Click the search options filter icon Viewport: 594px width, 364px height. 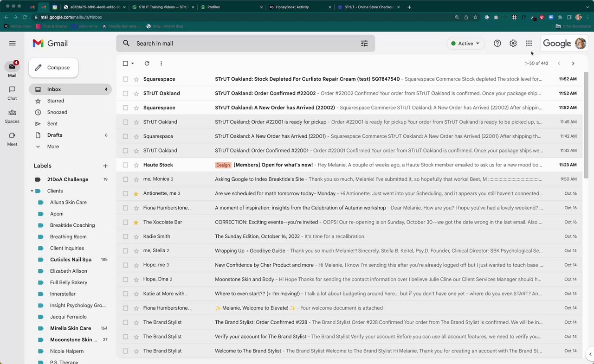click(x=364, y=43)
